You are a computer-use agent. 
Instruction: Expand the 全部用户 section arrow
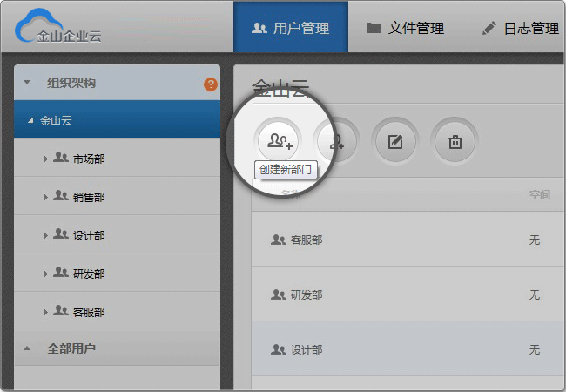(x=27, y=348)
